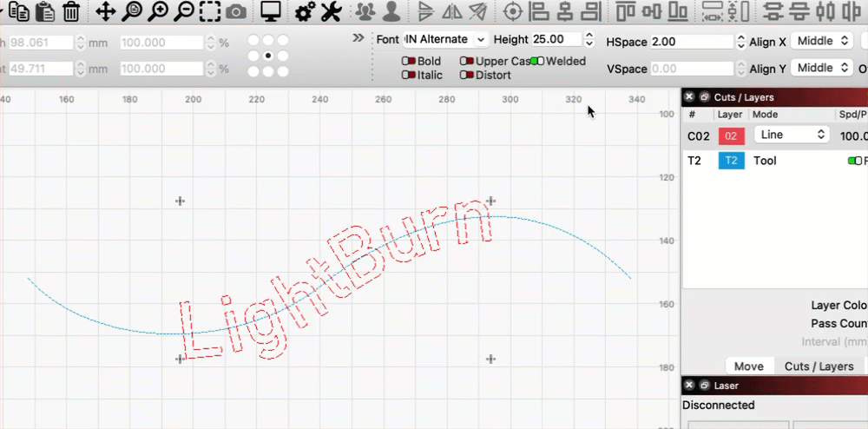The width and height of the screenshot is (868, 429).
Task: Click the laser position crosshair icon
Action: coord(513,12)
